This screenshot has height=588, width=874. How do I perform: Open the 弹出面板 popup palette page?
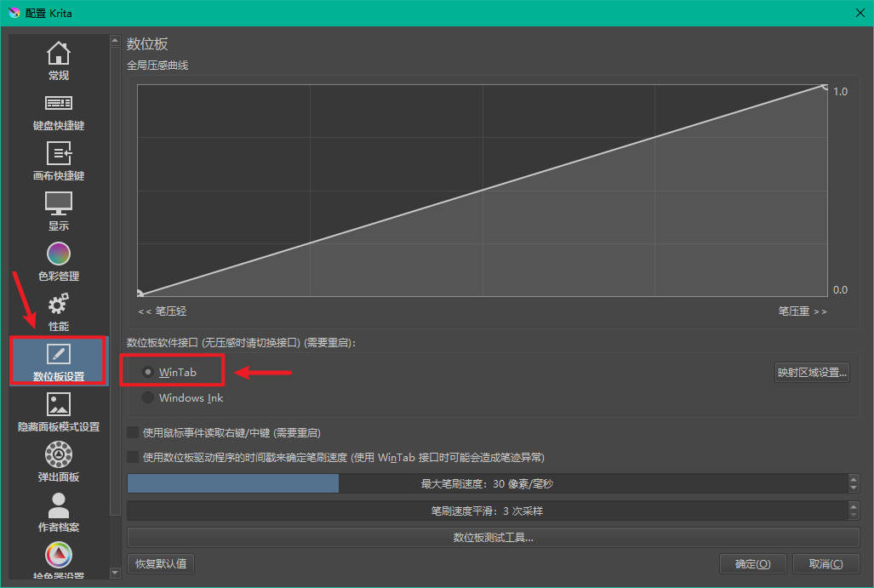(59, 462)
